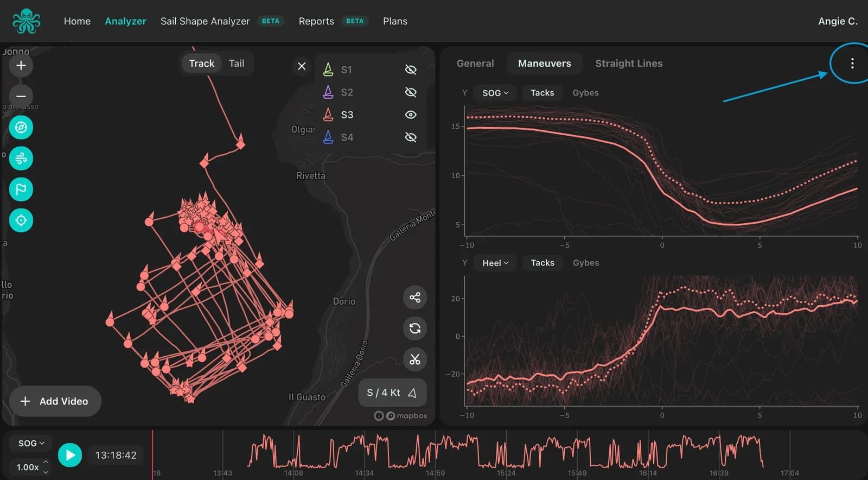The width and height of the screenshot is (868, 480).
Task: Click the share icon on map
Action: coord(415,298)
